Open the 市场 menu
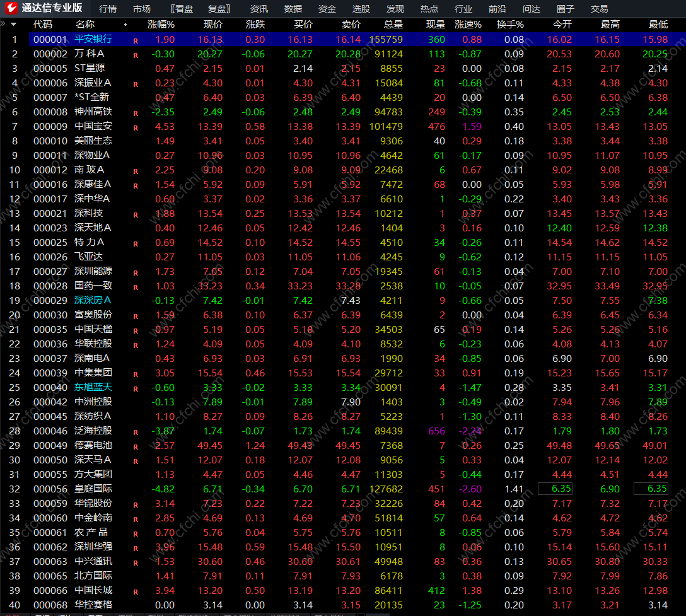 pyautogui.click(x=142, y=9)
